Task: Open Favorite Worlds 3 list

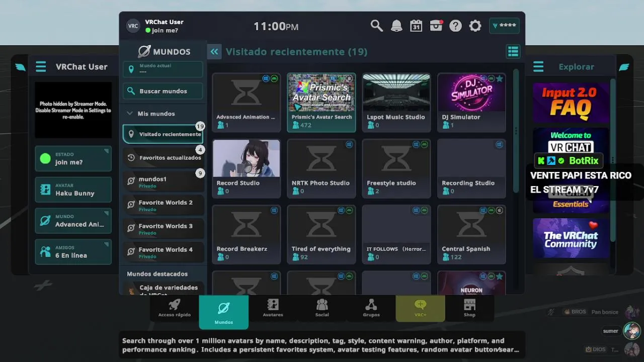Action: coord(164,229)
